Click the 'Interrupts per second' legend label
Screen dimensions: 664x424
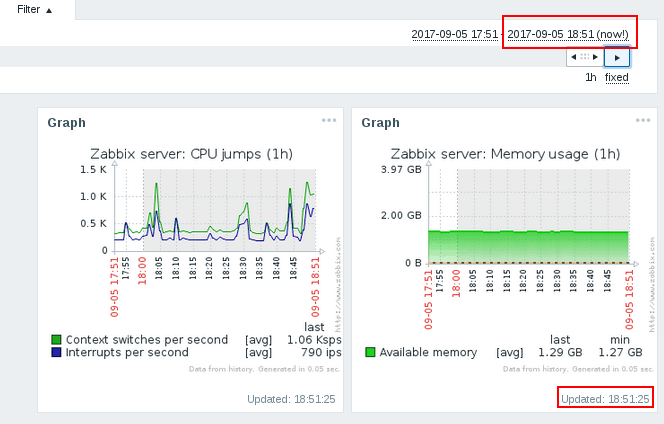127,352
